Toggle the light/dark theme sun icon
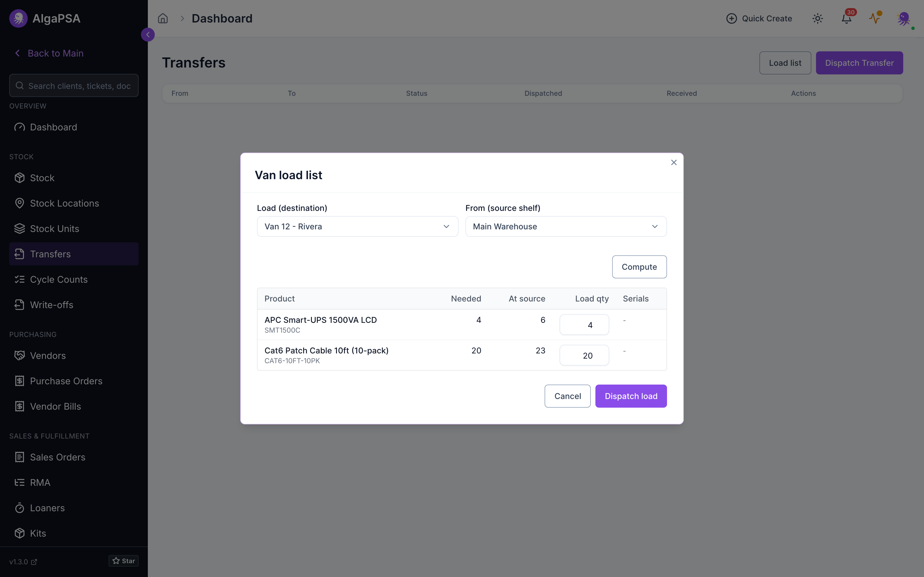The image size is (924, 577). click(x=817, y=18)
